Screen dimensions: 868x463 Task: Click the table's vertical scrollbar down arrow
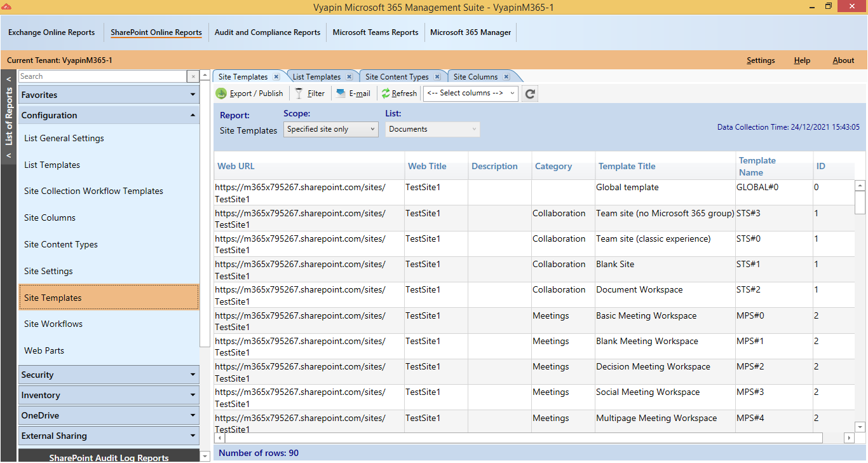pos(860,427)
